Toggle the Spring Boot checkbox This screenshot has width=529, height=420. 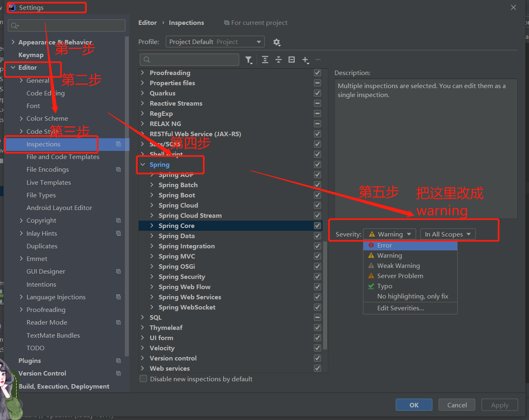tap(317, 195)
